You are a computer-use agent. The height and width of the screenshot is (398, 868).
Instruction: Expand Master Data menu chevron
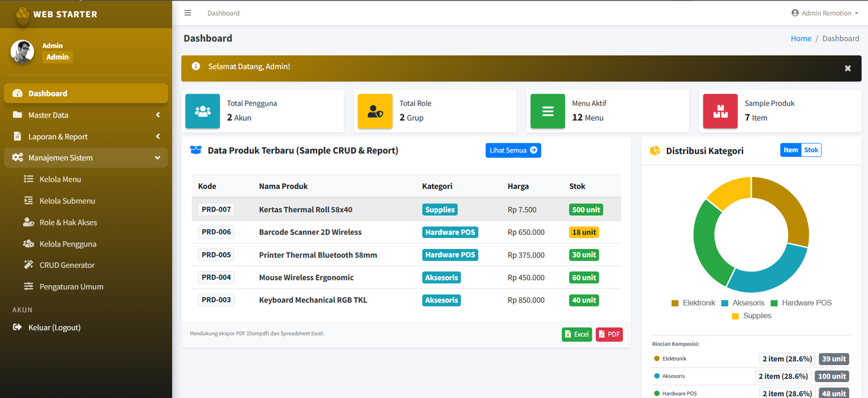[158, 115]
